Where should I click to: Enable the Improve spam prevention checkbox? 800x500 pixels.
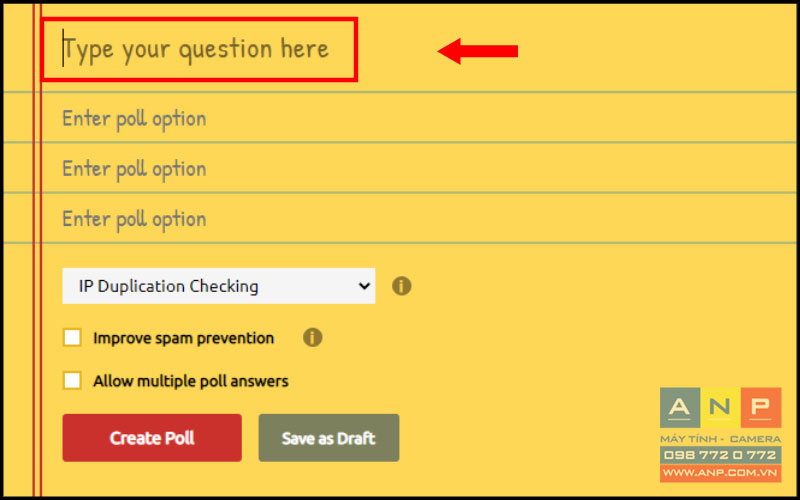tap(72, 337)
